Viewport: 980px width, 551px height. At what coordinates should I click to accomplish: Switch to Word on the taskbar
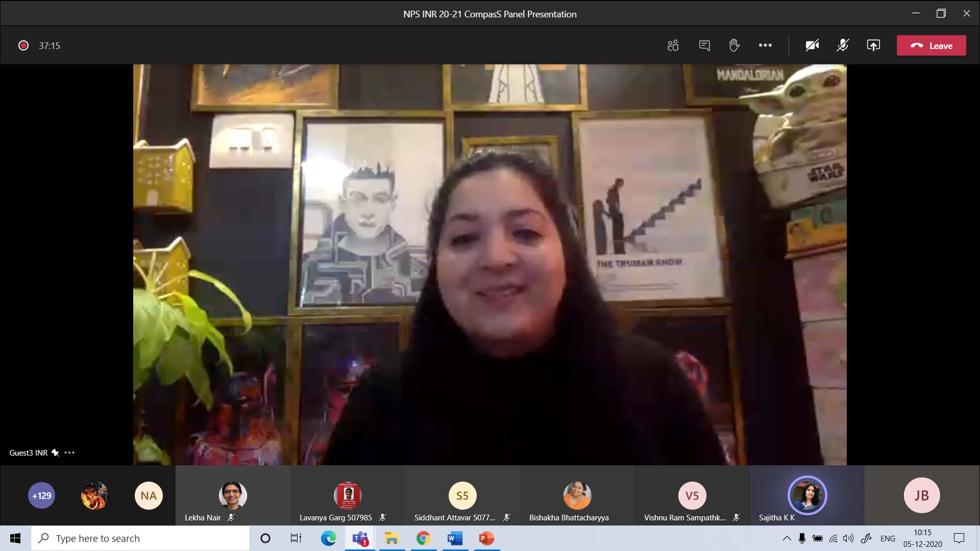tap(455, 538)
